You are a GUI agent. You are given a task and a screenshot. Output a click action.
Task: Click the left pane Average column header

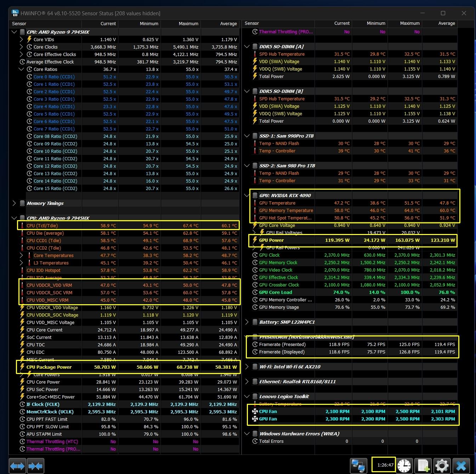[220, 24]
